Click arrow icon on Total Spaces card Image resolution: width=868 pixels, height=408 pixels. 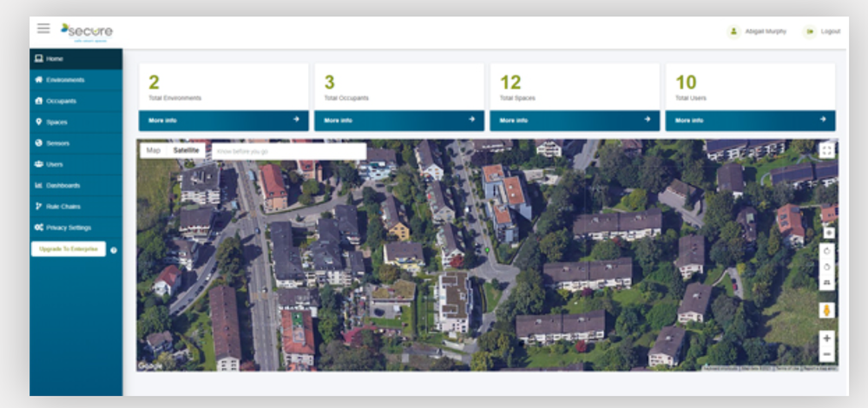648,119
